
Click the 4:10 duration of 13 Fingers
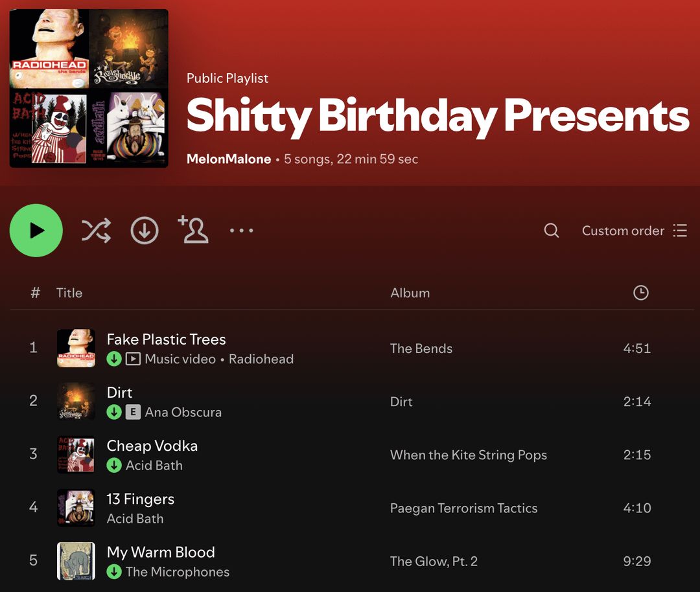tap(637, 508)
